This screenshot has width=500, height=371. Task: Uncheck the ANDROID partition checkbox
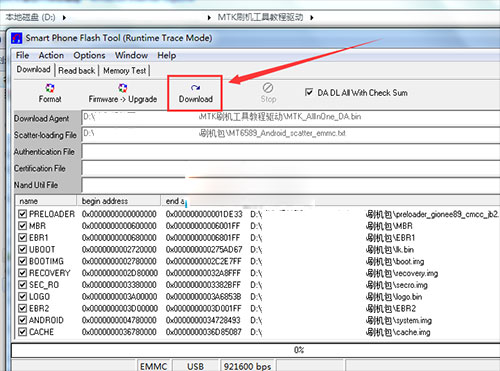point(22,320)
